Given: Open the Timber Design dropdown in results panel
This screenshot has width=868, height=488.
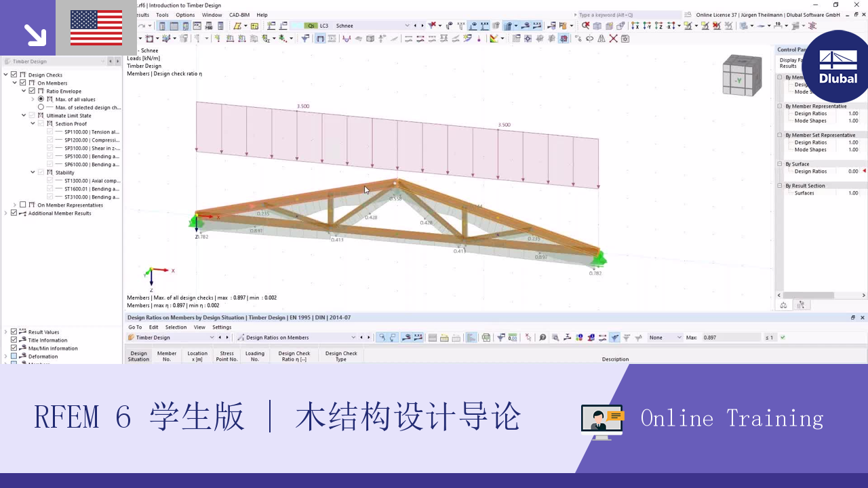Looking at the screenshot, I should 212,338.
